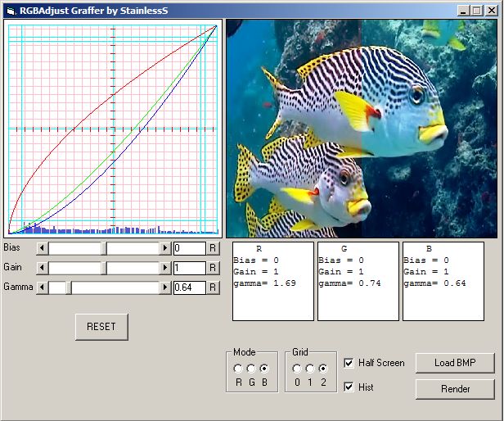Image resolution: width=504 pixels, height=421 pixels.
Task: Click the Gamma scrollbar right arrow
Action: (x=165, y=287)
